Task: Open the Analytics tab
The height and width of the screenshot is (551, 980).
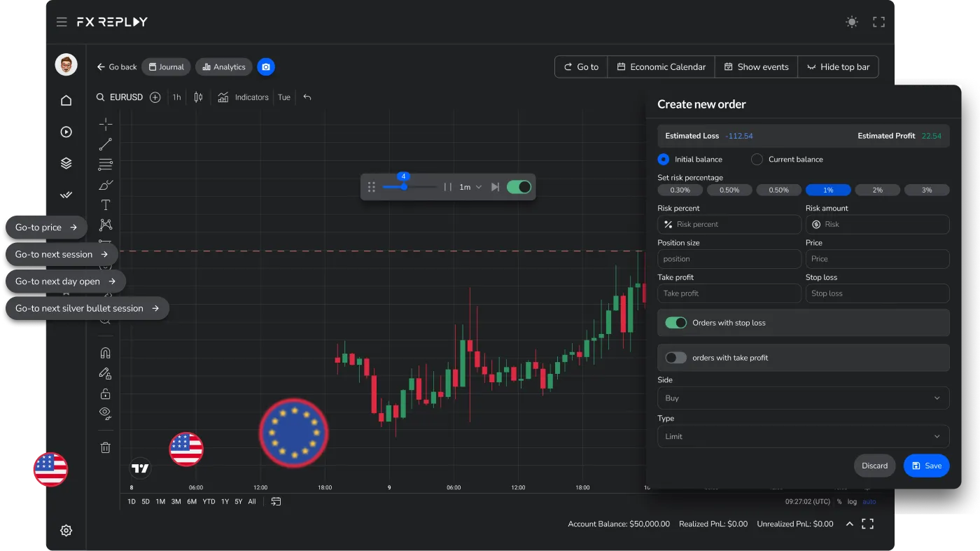Action: coord(224,67)
